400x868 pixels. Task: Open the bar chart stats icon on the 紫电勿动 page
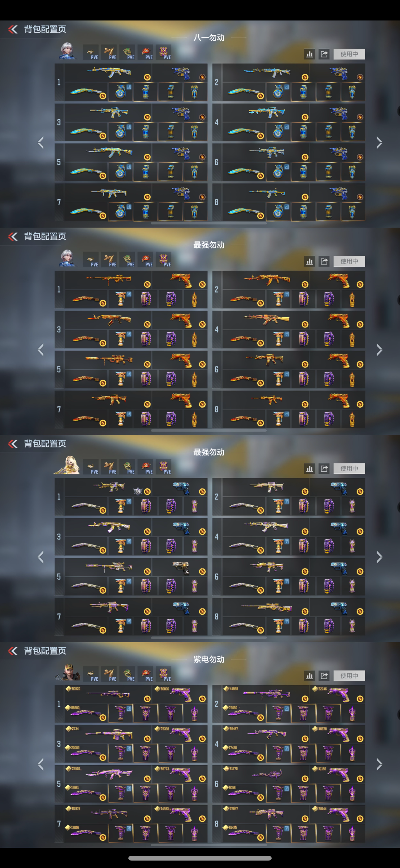click(309, 676)
